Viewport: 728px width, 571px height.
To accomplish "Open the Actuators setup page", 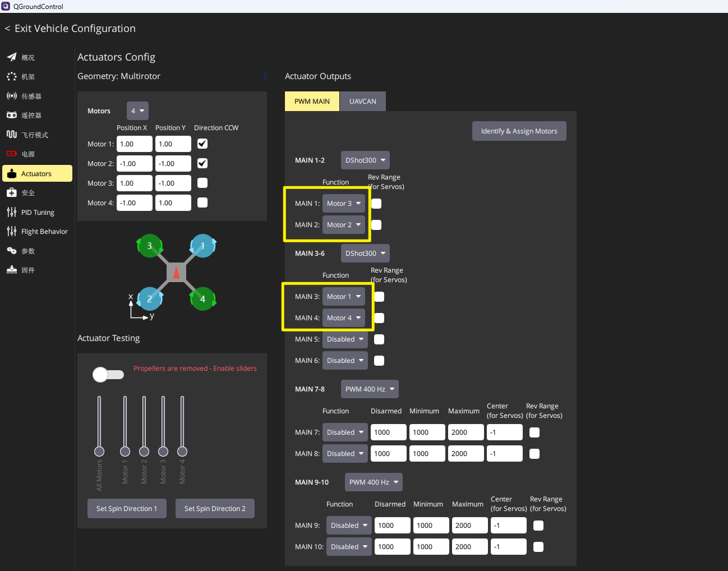I will coord(37,173).
